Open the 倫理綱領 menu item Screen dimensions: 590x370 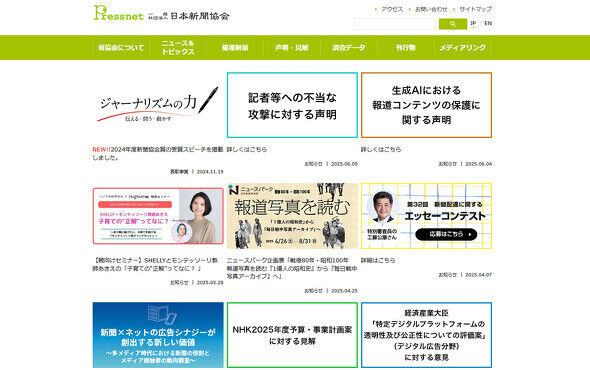pyautogui.click(x=235, y=48)
